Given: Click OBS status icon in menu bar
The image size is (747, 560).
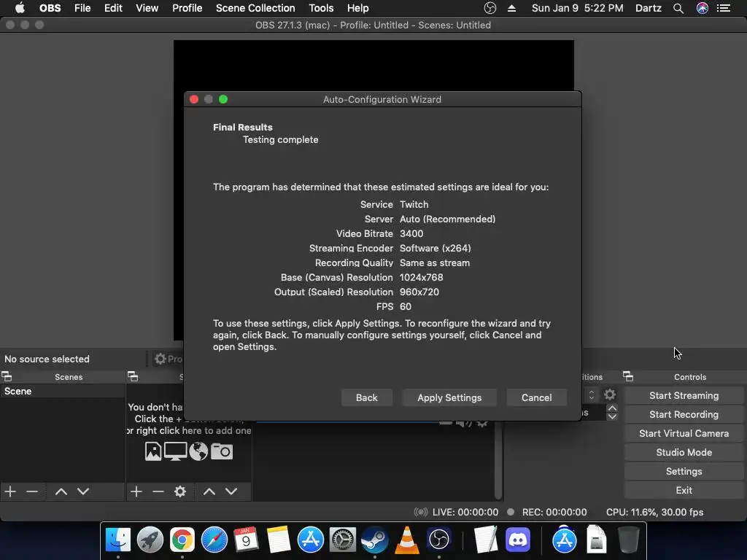Looking at the screenshot, I should (489, 8).
